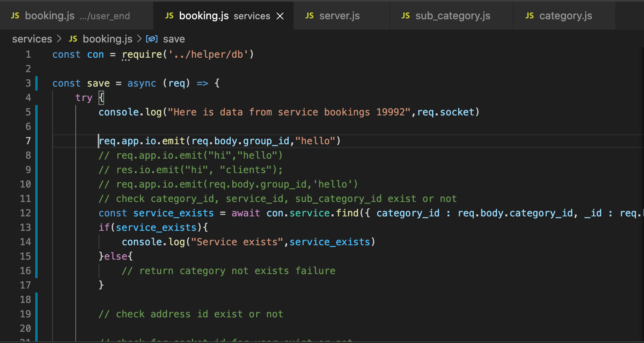The height and width of the screenshot is (343, 644).
Task: Click 'await' keyword on line 12
Action: pyautogui.click(x=246, y=213)
